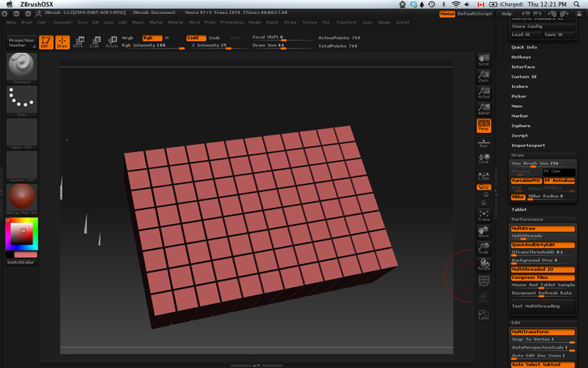This screenshot has height=368, width=588.
Task: Open the Preferences menu
Action: (232, 22)
